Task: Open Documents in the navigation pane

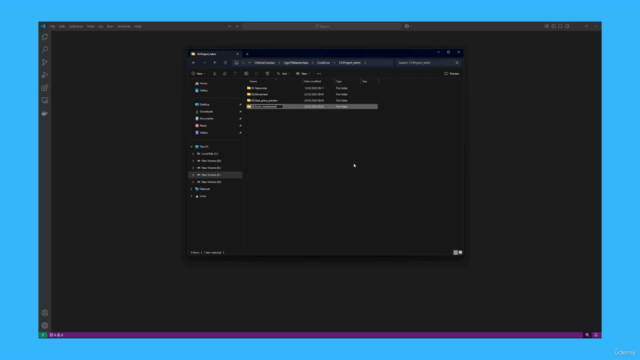Action: [x=207, y=119]
